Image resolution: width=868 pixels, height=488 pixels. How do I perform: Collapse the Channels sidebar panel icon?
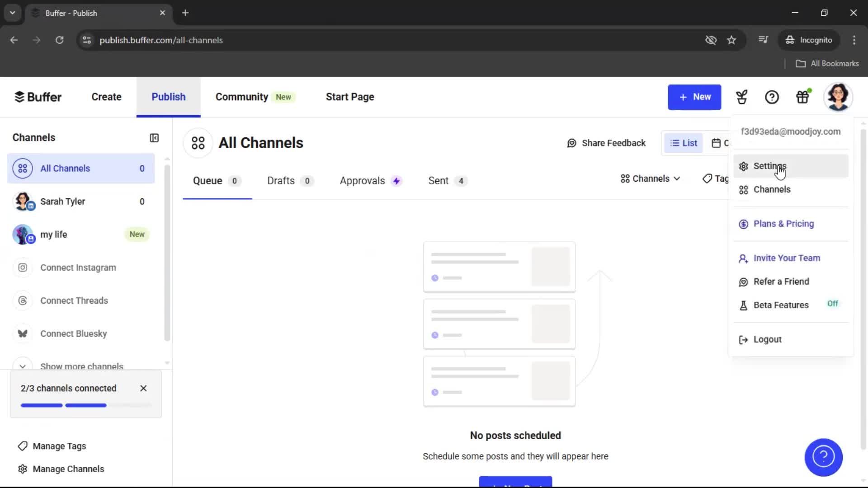pos(154,138)
